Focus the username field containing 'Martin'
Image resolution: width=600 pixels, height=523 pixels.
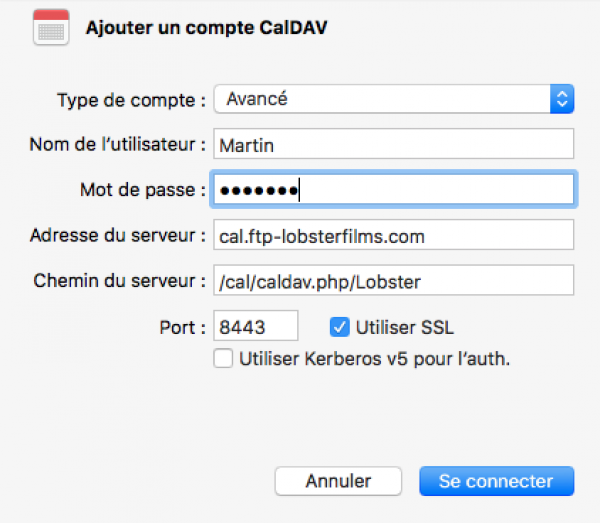(x=394, y=144)
